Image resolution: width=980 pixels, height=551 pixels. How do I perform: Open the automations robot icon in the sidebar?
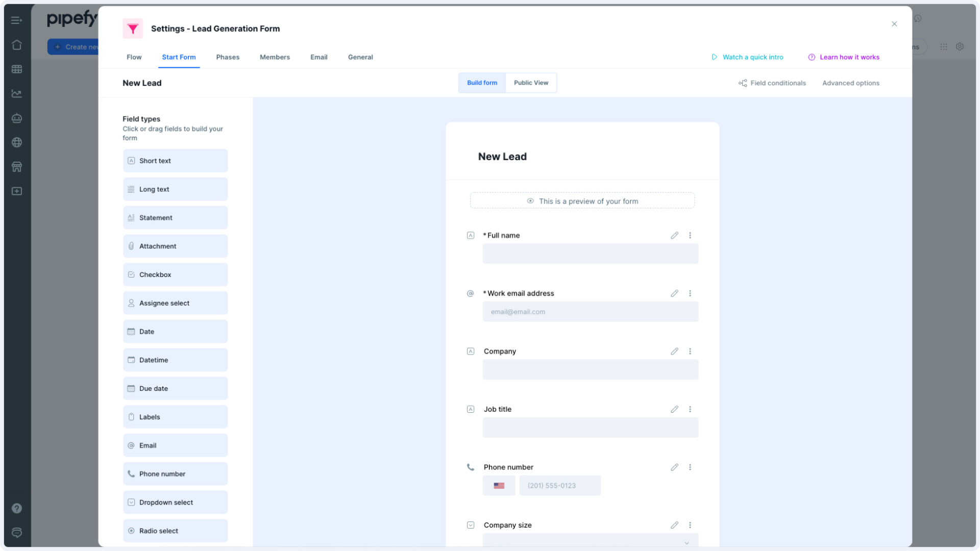pos(17,118)
